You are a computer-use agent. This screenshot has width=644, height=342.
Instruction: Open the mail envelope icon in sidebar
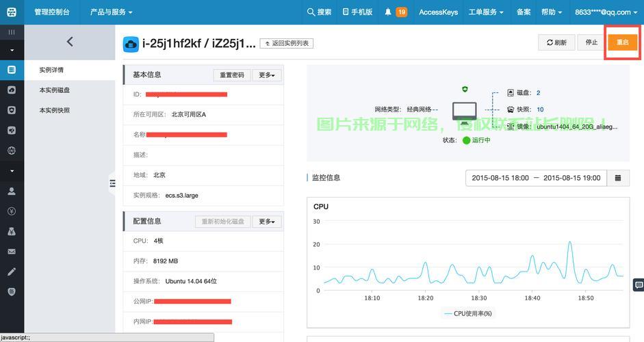click(x=12, y=252)
